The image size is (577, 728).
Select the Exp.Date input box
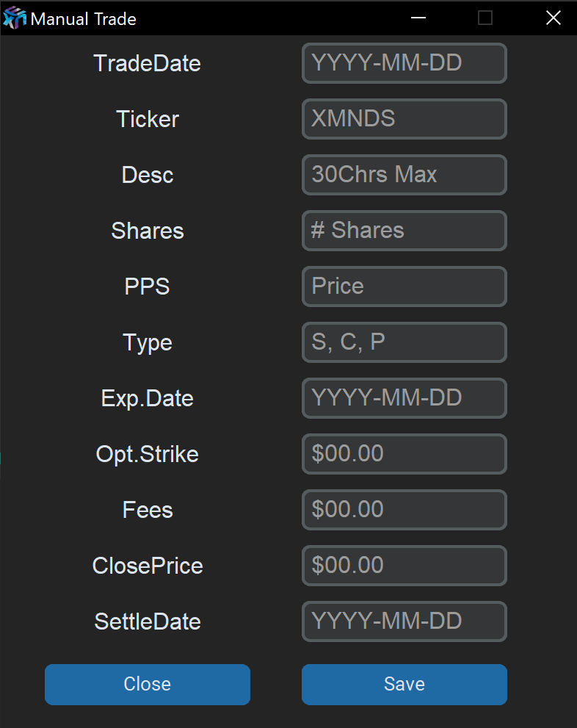[x=404, y=398]
